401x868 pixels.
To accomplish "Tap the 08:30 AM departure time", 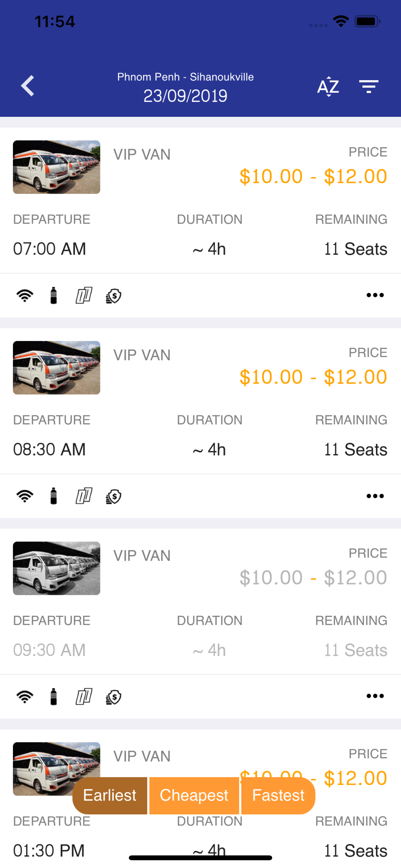I will tap(49, 449).
